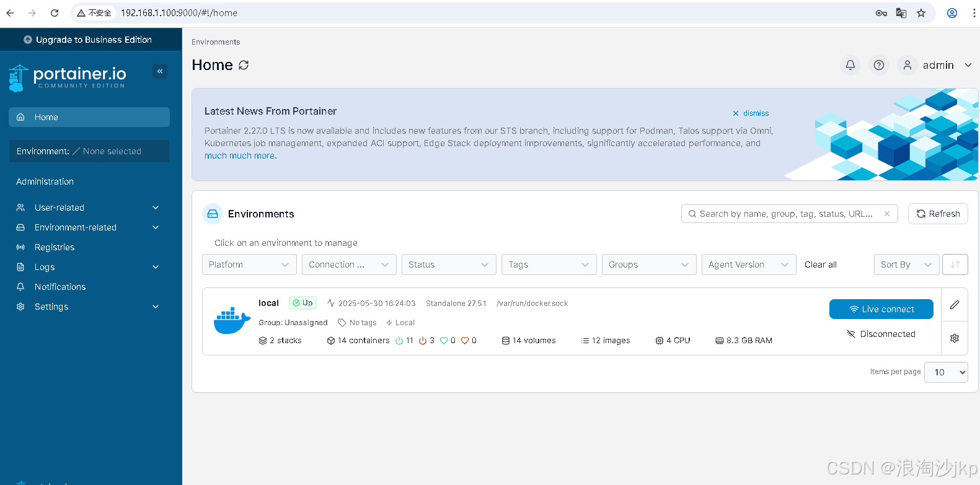The image size is (980, 485).
Task: Refresh the Home page via icon beside the title
Action: pos(244,65)
